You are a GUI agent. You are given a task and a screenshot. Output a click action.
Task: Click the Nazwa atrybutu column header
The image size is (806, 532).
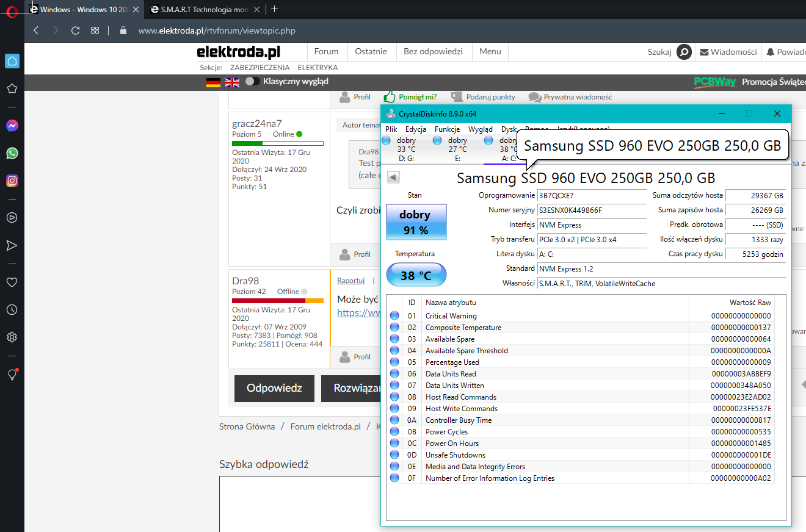coord(555,302)
